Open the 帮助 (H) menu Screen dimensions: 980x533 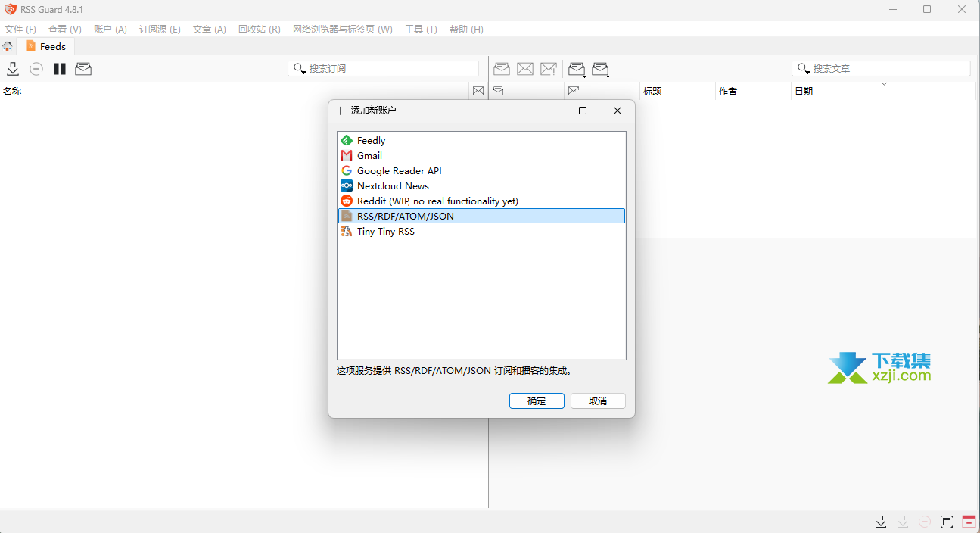(x=466, y=30)
